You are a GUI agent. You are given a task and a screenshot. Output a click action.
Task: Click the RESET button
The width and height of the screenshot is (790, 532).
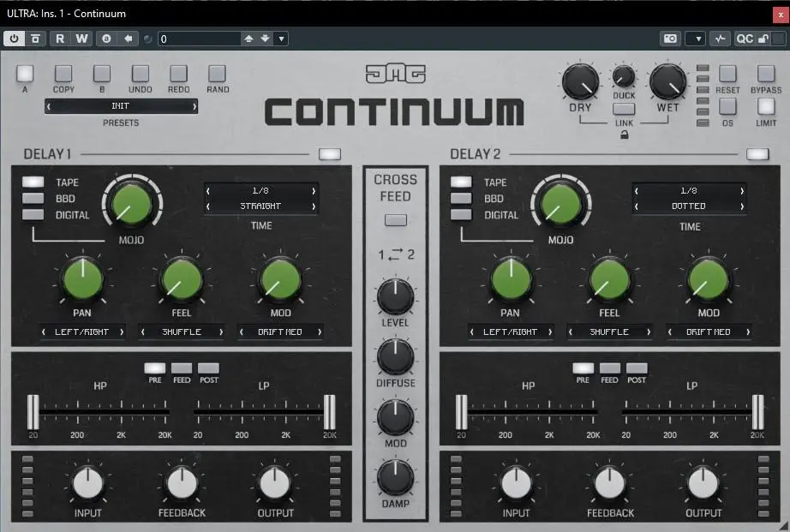(727, 74)
